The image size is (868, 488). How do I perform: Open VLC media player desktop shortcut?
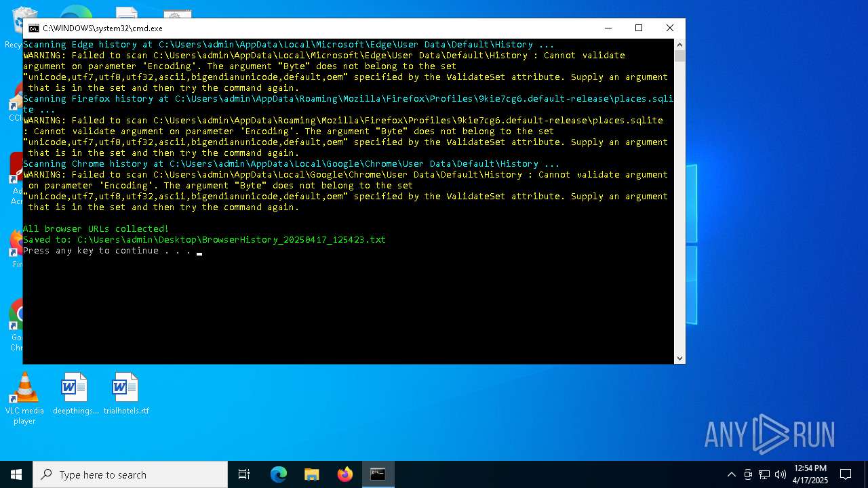pos(24,399)
